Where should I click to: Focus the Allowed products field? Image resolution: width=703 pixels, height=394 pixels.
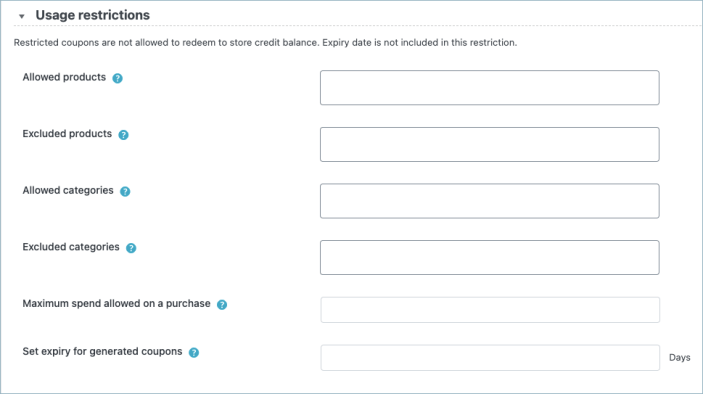490,87
